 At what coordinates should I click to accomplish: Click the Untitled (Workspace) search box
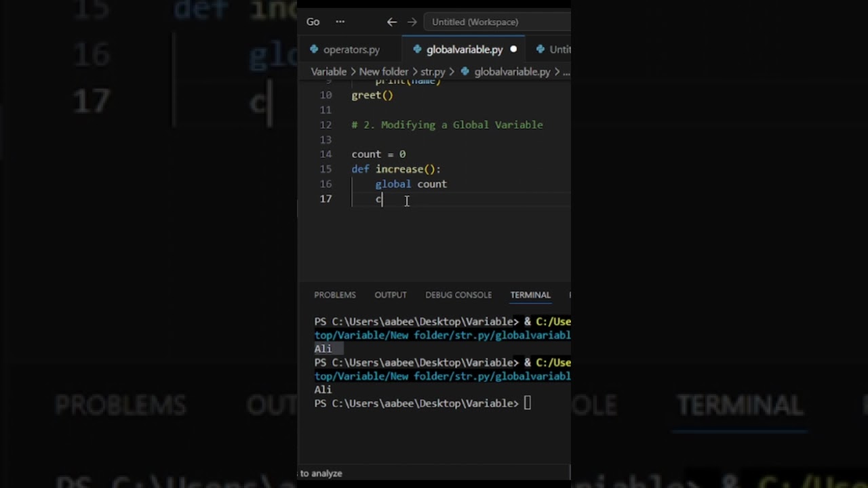497,22
